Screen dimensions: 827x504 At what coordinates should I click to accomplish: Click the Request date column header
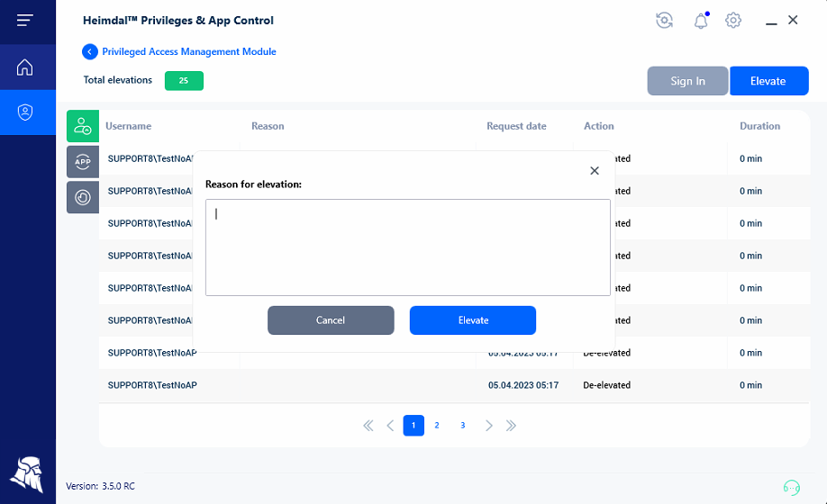point(516,126)
